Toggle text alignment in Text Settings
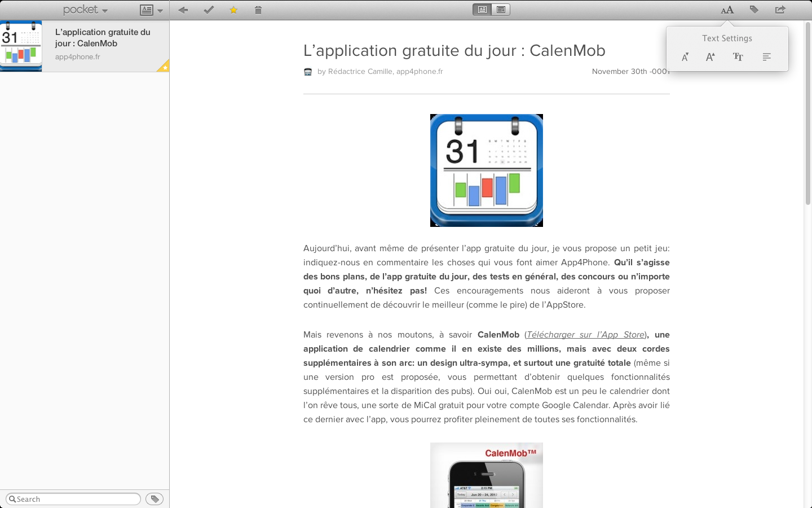This screenshot has height=508, width=812. coord(766,57)
